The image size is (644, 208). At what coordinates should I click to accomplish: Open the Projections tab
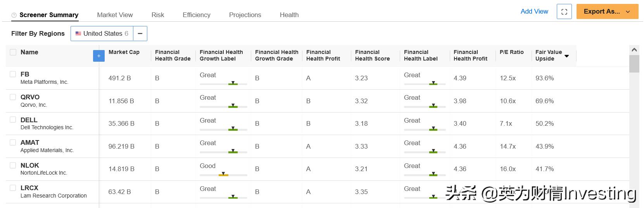click(x=245, y=15)
